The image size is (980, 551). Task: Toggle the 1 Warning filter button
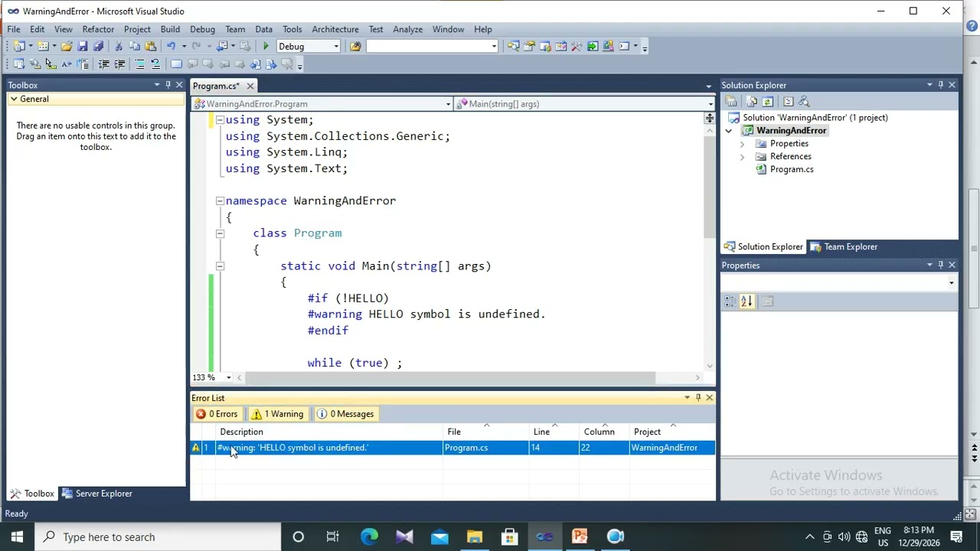(x=278, y=414)
